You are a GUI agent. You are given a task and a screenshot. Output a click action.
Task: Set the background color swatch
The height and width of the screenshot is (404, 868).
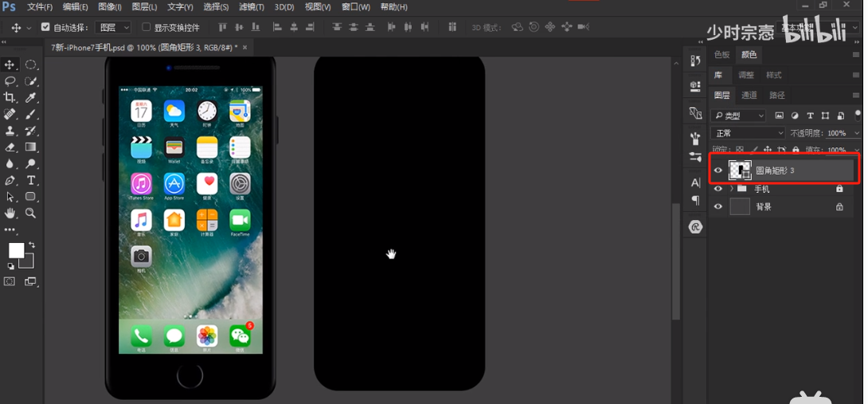coord(28,261)
